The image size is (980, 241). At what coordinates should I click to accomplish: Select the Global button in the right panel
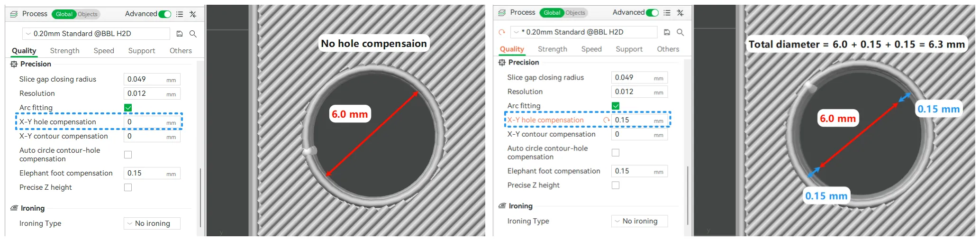(x=552, y=13)
